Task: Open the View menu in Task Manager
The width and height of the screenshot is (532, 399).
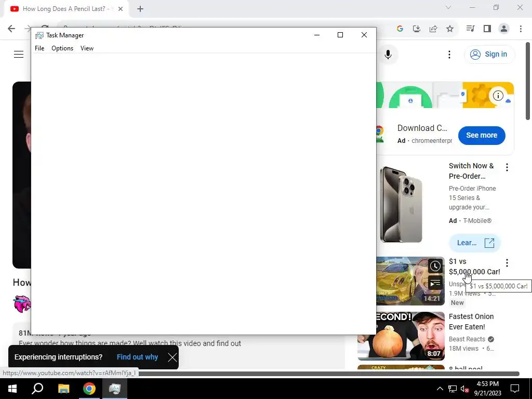Action: pyautogui.click(x=87, y=48)
